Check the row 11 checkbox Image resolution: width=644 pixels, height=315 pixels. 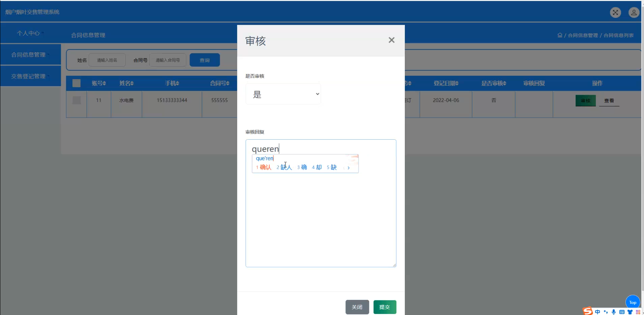tap(77, 100)
